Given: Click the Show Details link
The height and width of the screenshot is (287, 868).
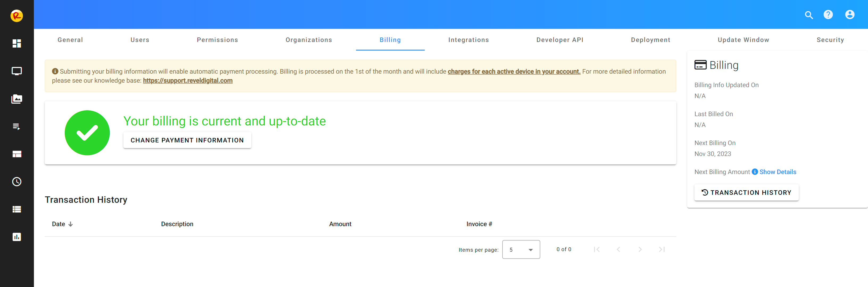Looking at the screenshot, I should coord(778,172).
